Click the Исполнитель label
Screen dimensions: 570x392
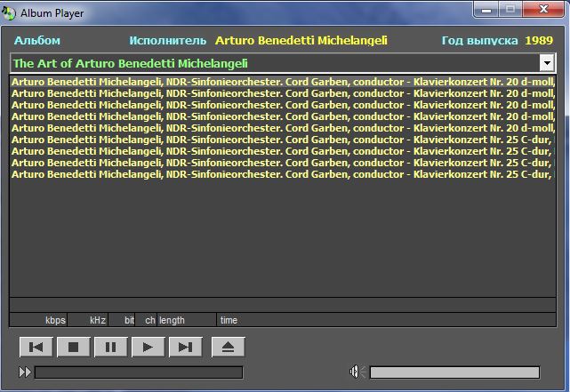click(x=167, y=40)
